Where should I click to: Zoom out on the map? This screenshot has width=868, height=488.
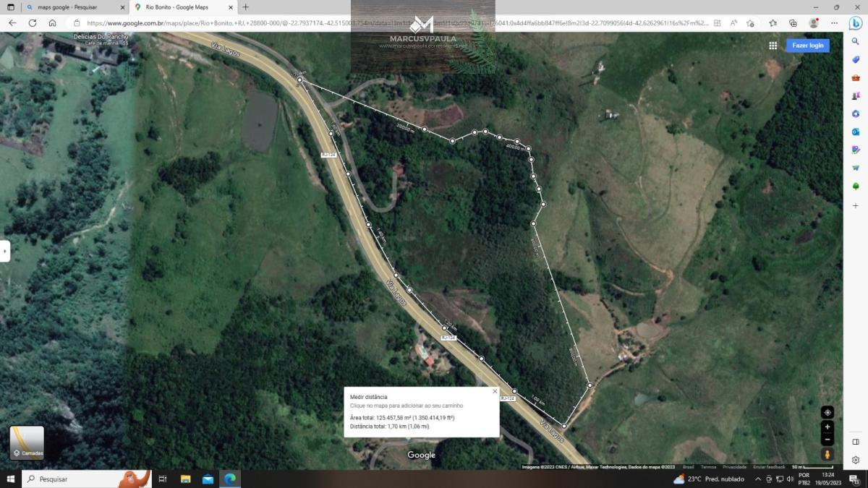pyautogui.click(x=827, y=440)
